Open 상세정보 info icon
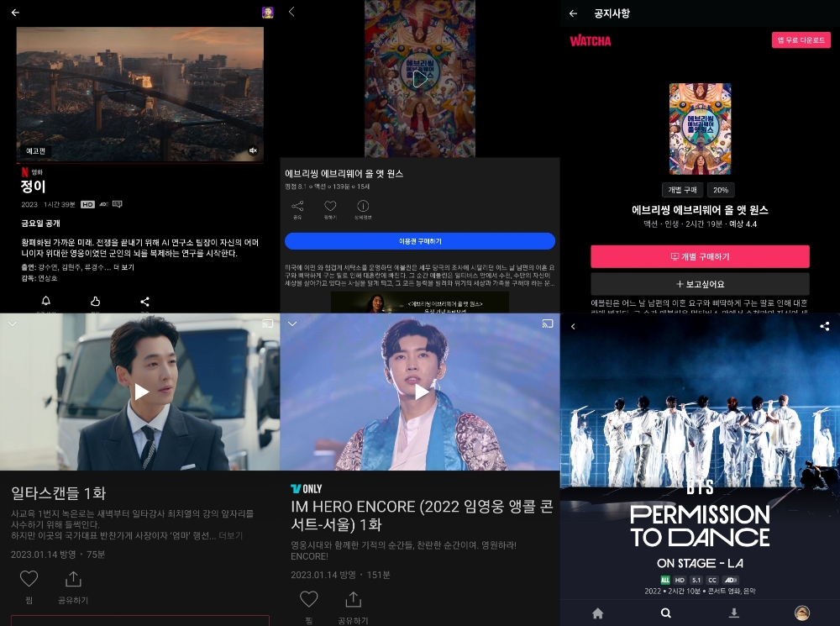Screen dimensions: 840x626 click(x=363, y=209)
